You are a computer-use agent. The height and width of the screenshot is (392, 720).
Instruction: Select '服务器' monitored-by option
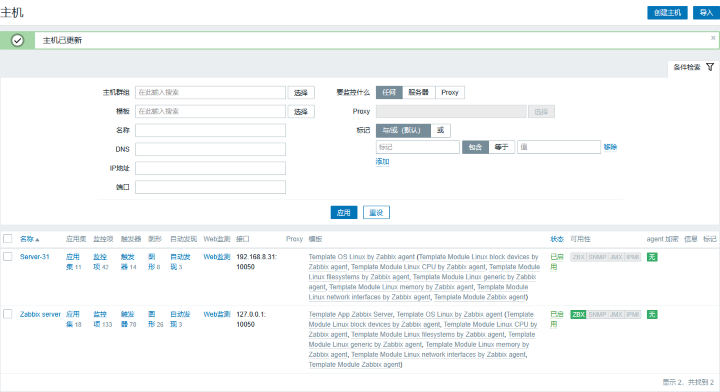click(x=418, y=92)
